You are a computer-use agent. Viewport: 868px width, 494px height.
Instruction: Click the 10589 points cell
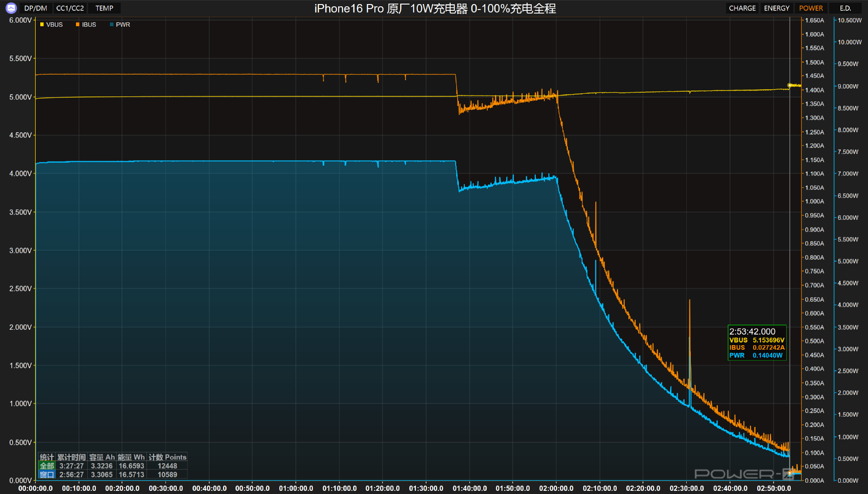pyautogui.click(x=167, y=475)
